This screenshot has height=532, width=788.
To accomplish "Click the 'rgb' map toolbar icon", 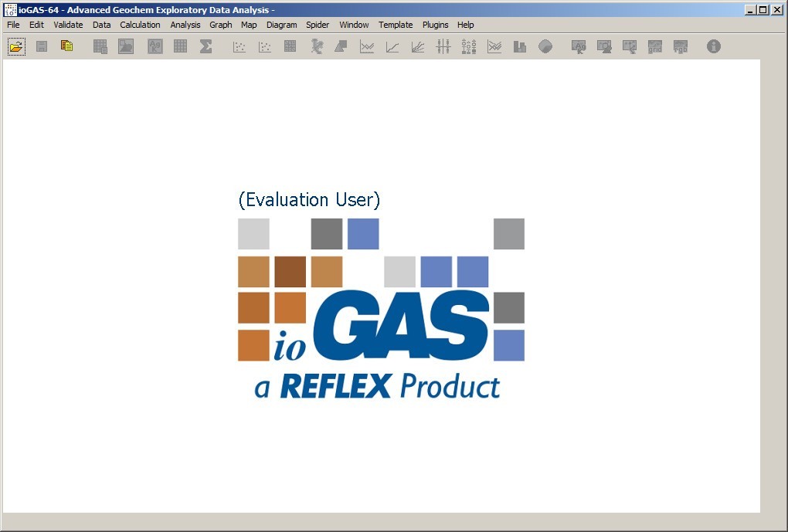I will pos(681,47).
